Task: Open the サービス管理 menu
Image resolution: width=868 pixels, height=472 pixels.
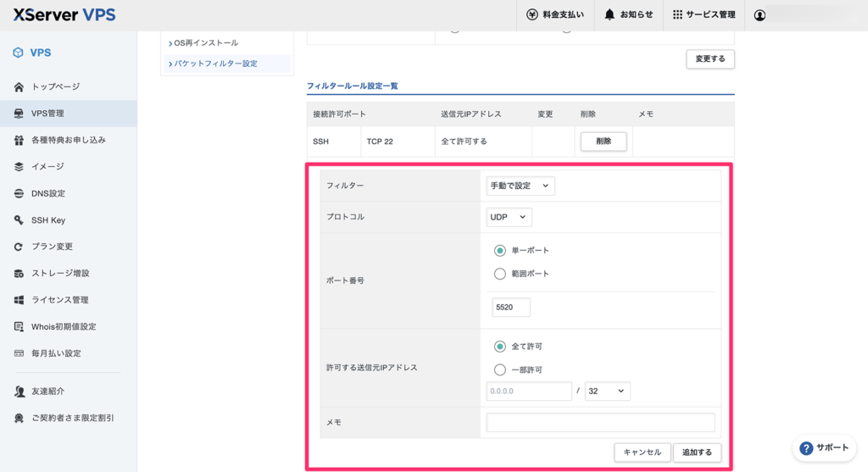Action: click(x=704, y=15)
